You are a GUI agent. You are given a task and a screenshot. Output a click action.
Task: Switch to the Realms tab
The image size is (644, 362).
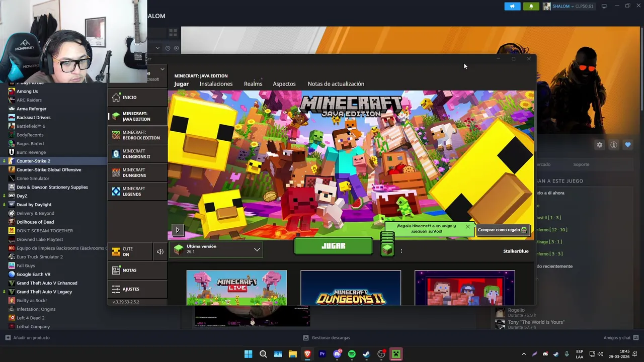[x=253, y=84]
